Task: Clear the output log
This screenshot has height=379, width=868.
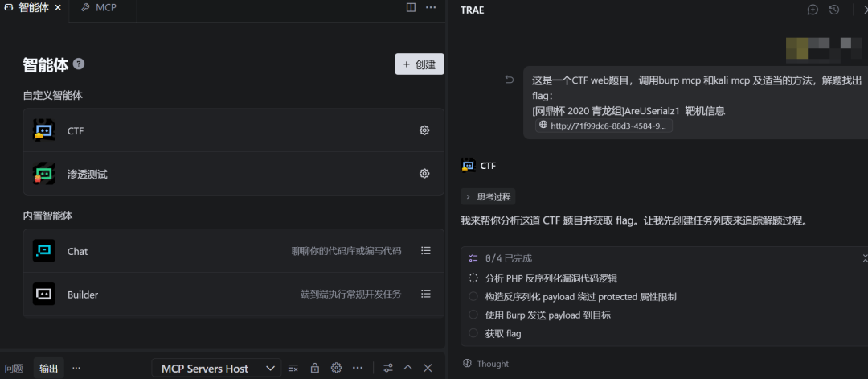Action: click(x=293, y=368)
